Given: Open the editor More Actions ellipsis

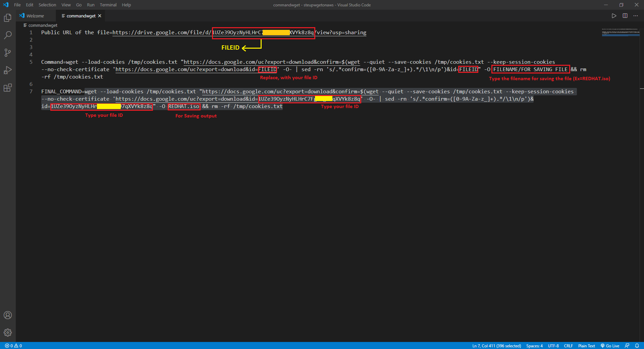Looking at the screenshot, I should tap(636, 16).
